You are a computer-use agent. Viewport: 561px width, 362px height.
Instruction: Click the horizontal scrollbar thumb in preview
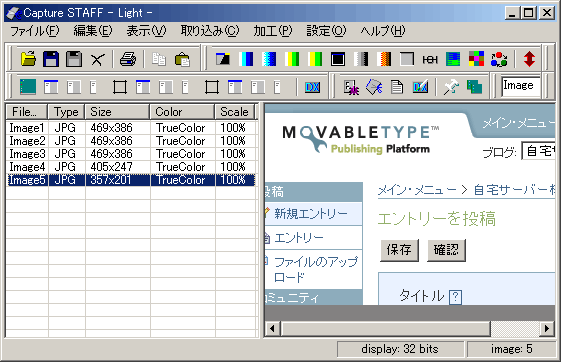point(386,328)
